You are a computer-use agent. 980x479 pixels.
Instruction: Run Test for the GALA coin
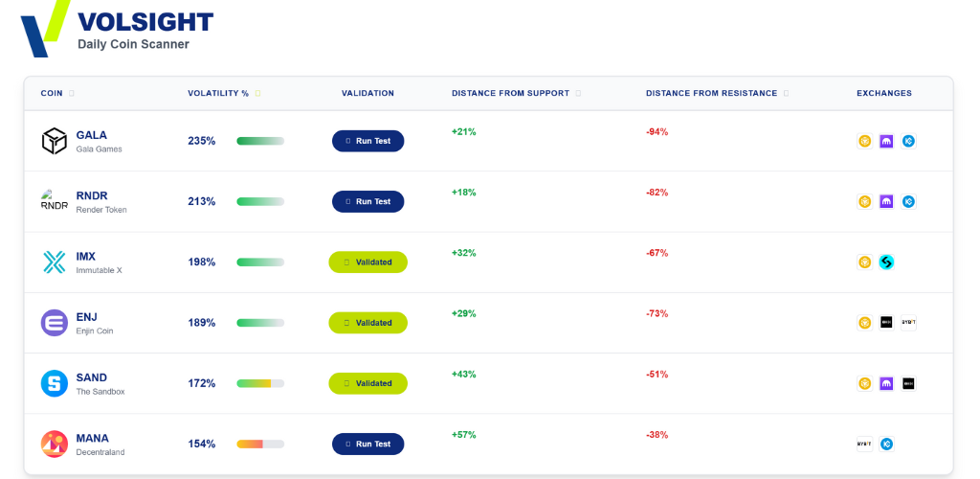[x=367, y=141]
